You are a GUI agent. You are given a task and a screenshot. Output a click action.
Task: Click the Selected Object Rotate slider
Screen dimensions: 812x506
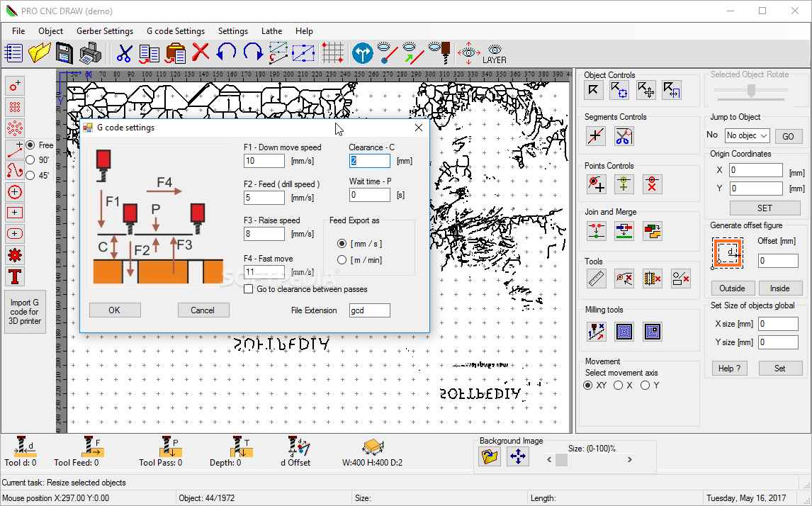pos(751,91)
